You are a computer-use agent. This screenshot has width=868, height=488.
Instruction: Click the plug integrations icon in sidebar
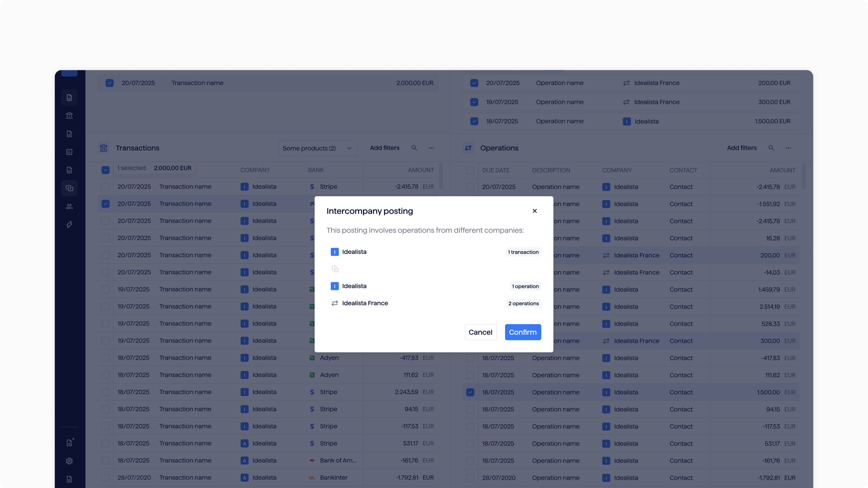(69, 225)
